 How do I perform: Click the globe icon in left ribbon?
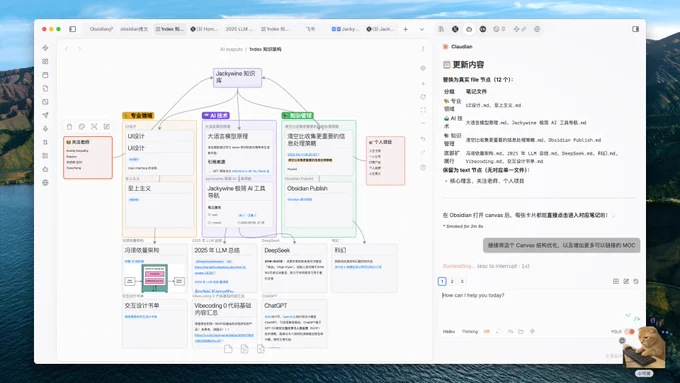pyautogui.click(x=45, y=183)
